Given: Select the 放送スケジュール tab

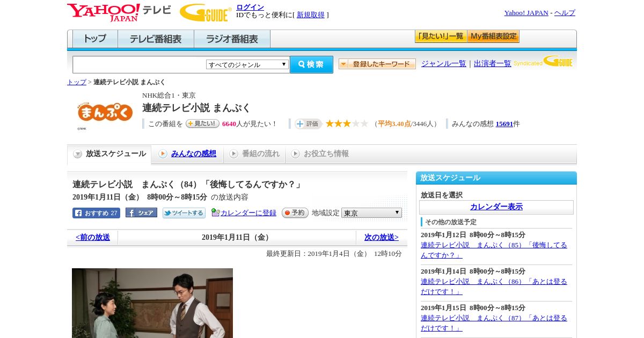Looking at the screenshot, I should click(109, 154).
